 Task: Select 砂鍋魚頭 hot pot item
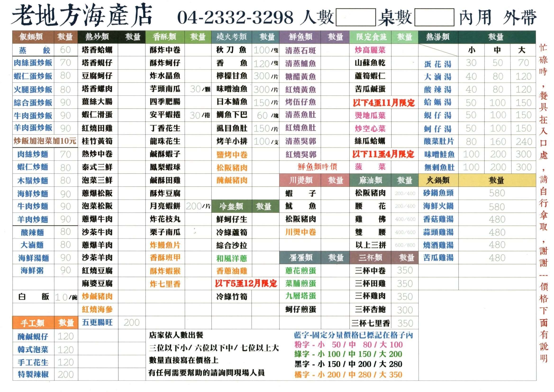click(x=438, y=193)
